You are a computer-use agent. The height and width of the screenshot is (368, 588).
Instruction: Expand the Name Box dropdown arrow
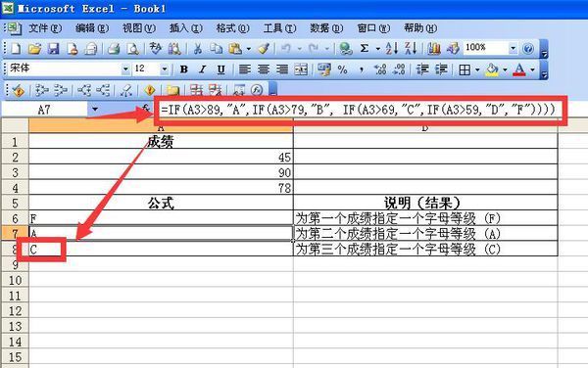tap(95, 110)
